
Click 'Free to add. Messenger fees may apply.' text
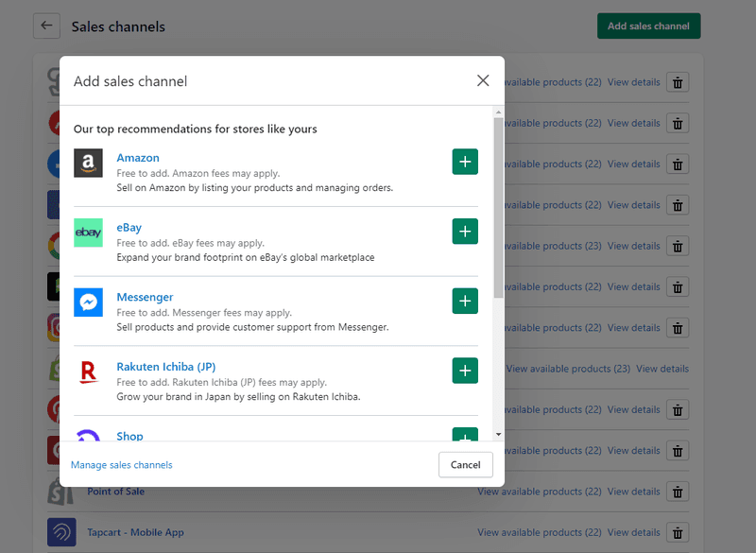204,312
